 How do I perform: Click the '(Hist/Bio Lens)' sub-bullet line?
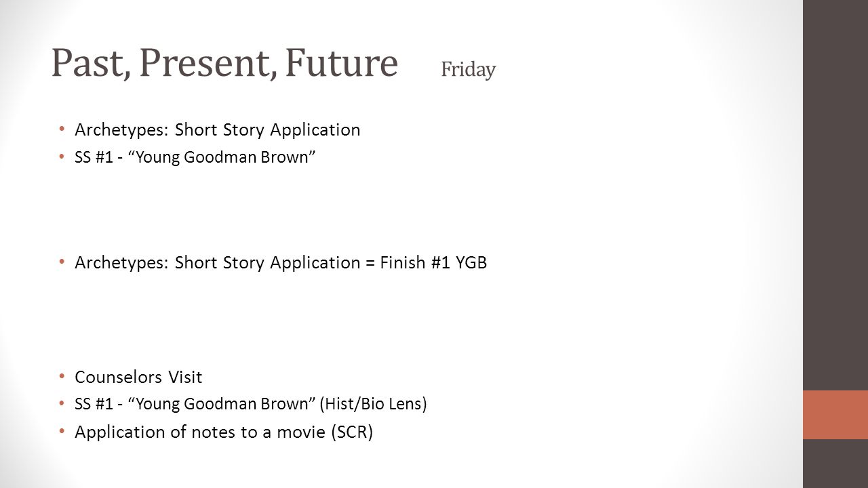(251, 405)
